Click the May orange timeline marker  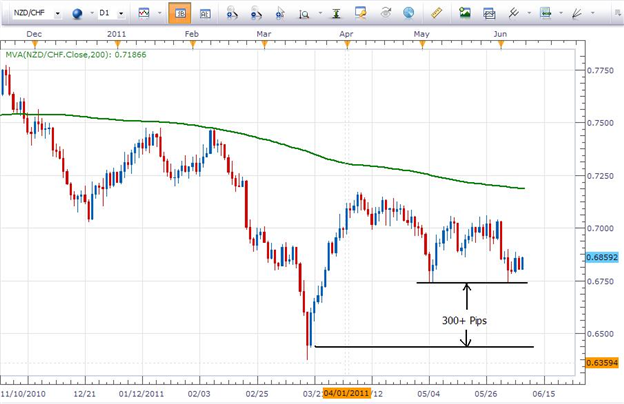click(x=422, y=44)
